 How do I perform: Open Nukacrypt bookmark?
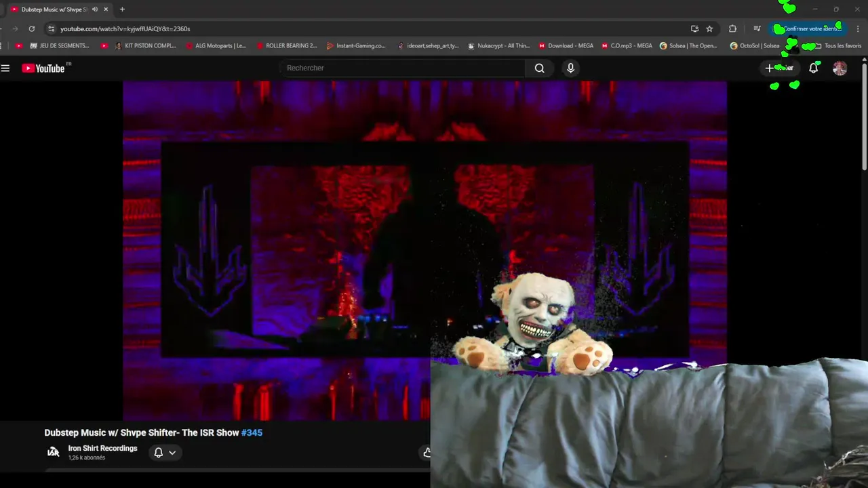coord(498,46)
